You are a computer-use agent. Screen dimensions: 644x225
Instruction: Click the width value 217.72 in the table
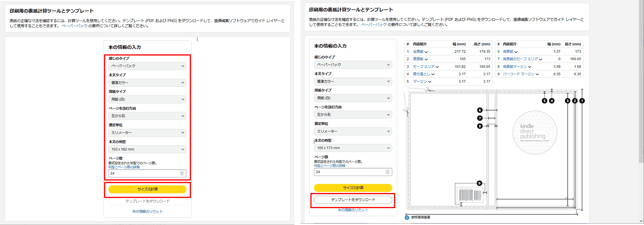(460, 52)
